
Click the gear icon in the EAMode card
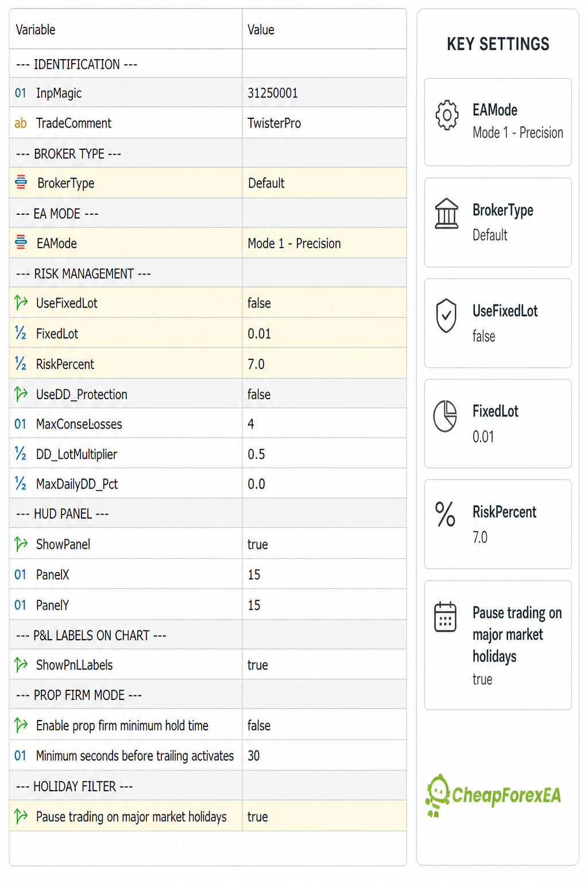(x=447, y=115)
